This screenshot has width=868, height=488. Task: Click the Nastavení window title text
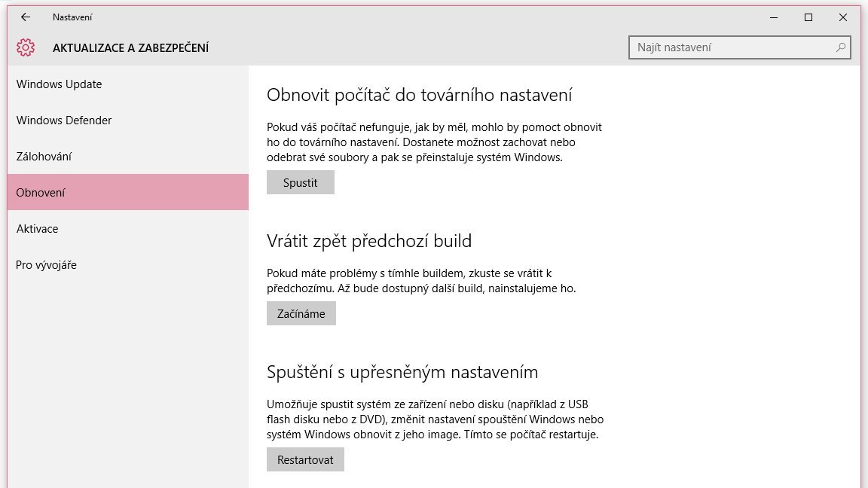point(72,17)
